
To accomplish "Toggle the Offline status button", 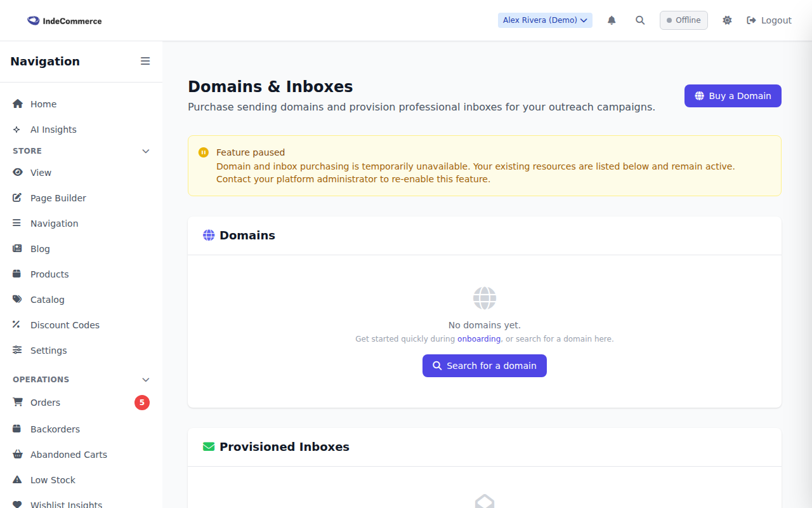I will click(x=684, y=20).
